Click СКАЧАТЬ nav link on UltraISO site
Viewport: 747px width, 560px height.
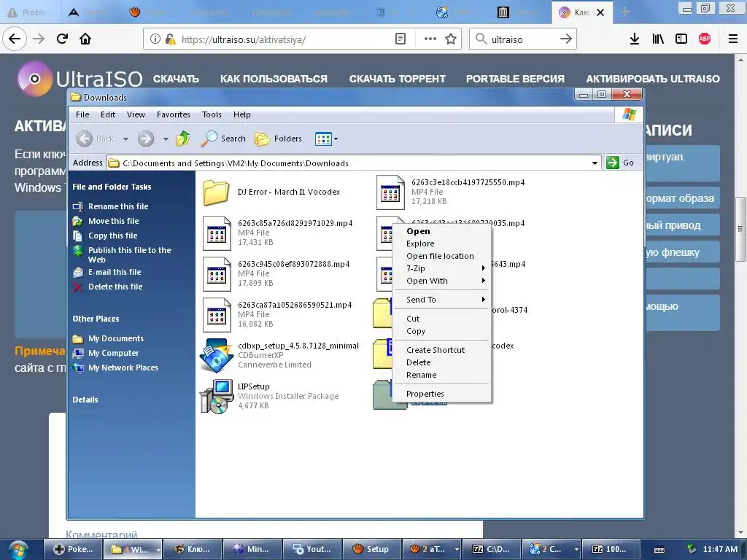pyautogui.click(x=176, y=79)
